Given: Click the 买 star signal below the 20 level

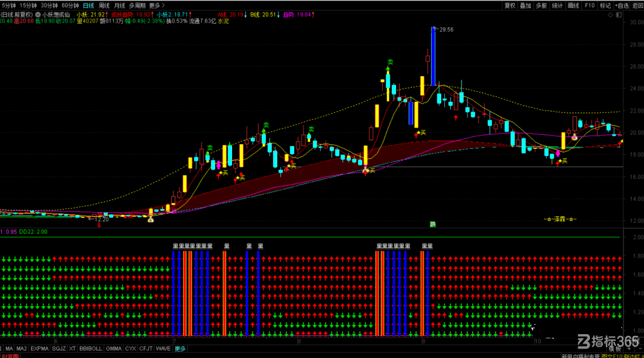Looking at the screenshot, I should (421, 132).
